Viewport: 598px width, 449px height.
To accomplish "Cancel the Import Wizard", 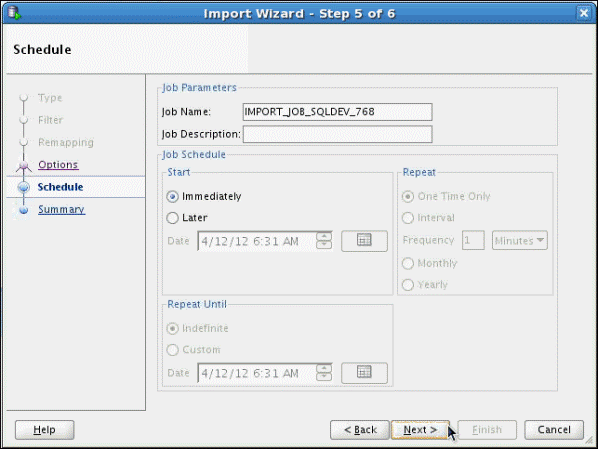I will pos(554,430).
